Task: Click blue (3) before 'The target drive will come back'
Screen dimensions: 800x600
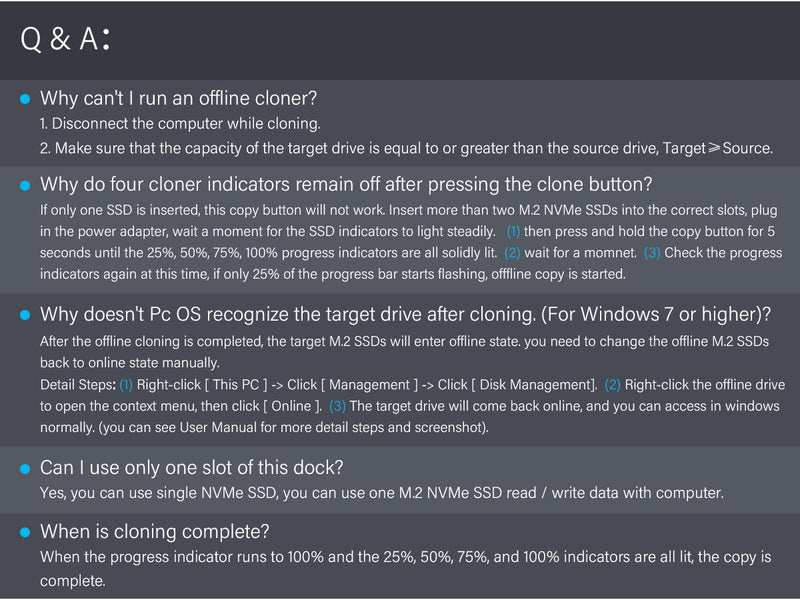Action: (337, 407)
